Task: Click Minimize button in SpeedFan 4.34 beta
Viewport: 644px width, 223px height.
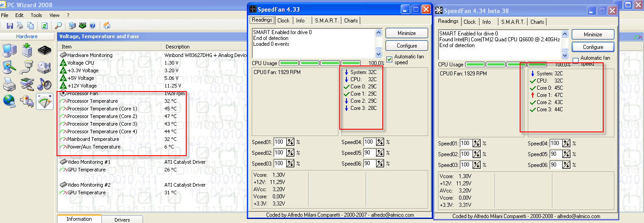Action: (593, 35)
